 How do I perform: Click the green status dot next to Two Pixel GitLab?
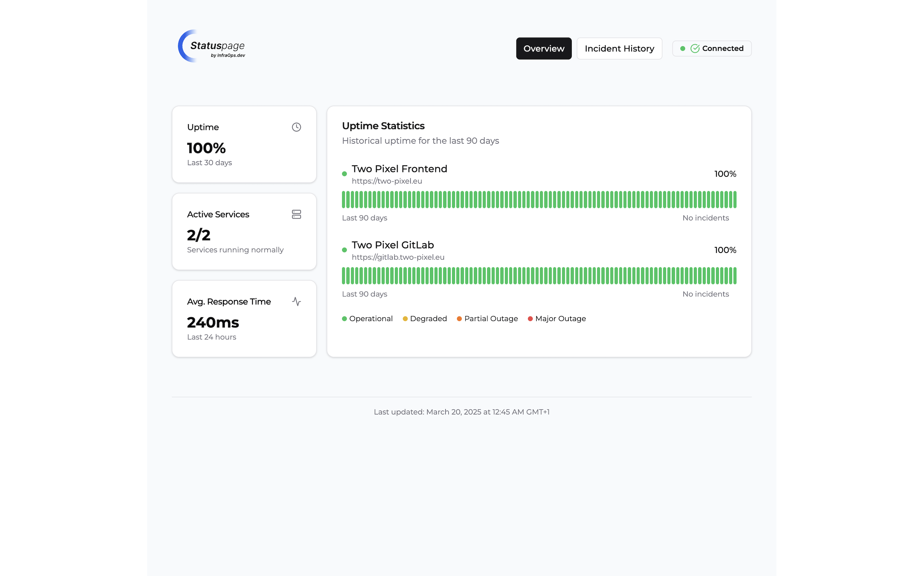(x=345, y=250)
